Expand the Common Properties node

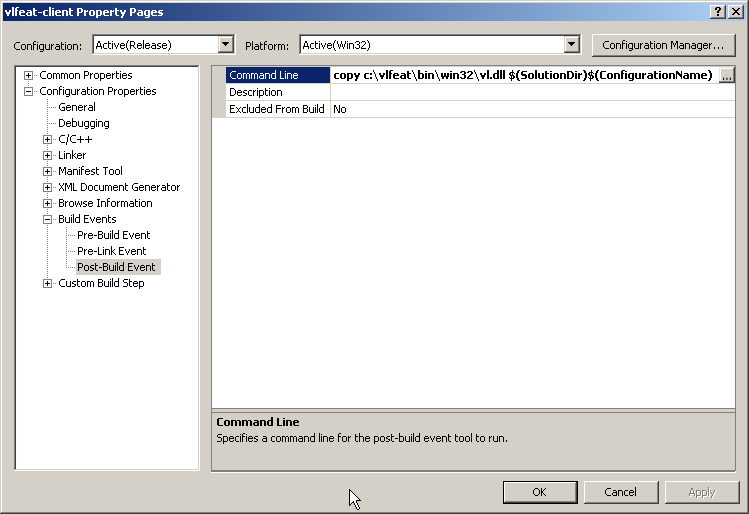[29, 76]
